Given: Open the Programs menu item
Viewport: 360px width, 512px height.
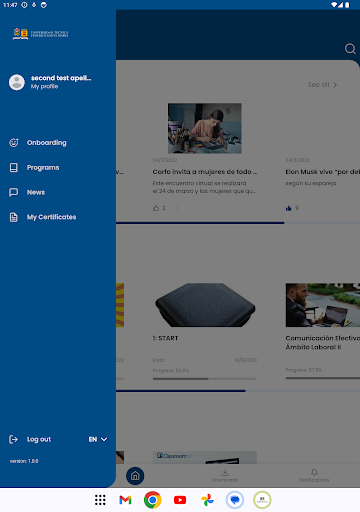Looking at the screenshot, I should click(43, 167).
